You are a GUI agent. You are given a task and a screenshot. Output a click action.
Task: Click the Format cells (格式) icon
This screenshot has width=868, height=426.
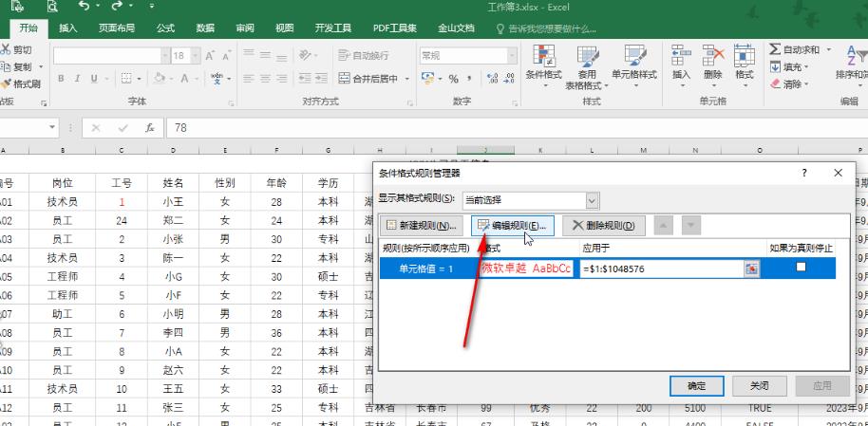click(x=745, y=55)
